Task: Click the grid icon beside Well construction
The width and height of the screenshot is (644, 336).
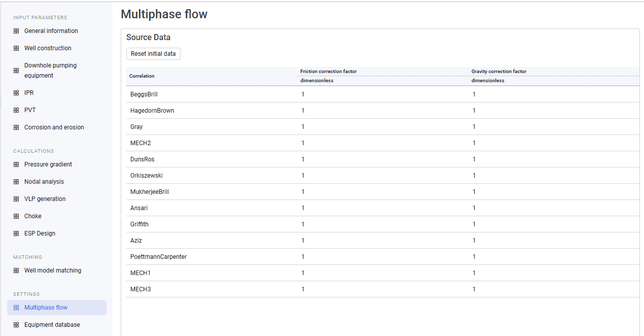Action: (x=16, y=48)
